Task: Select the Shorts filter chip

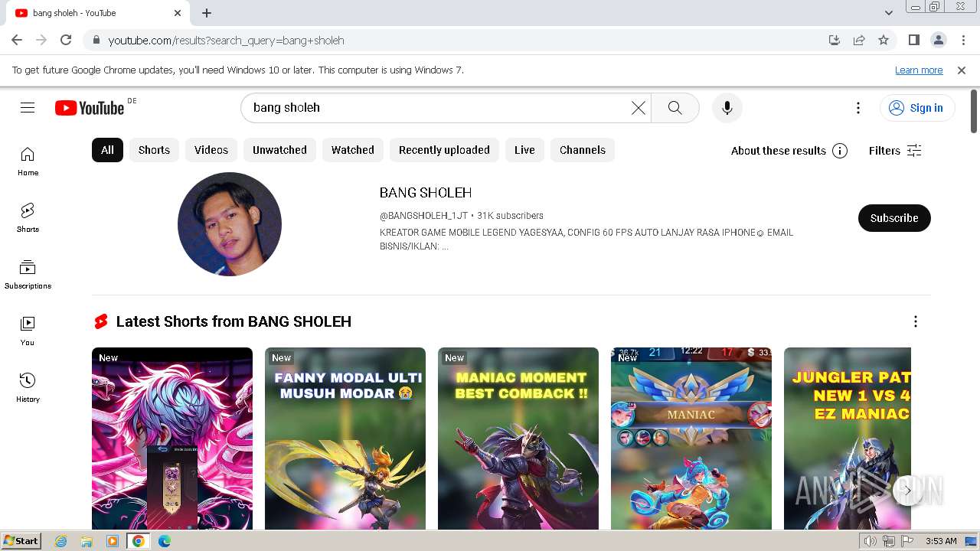Action: coord(154,150)
